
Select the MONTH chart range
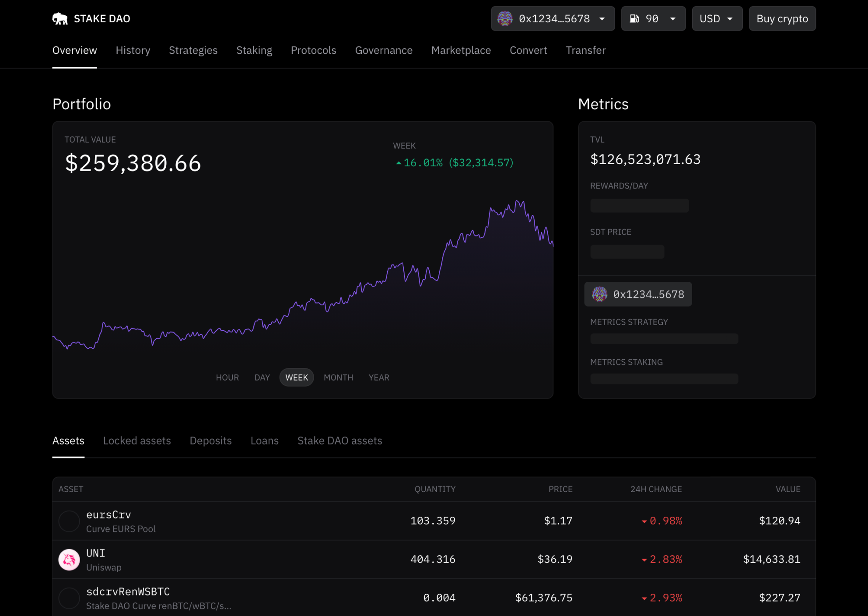pyautogui.click(x=338, y=378)
